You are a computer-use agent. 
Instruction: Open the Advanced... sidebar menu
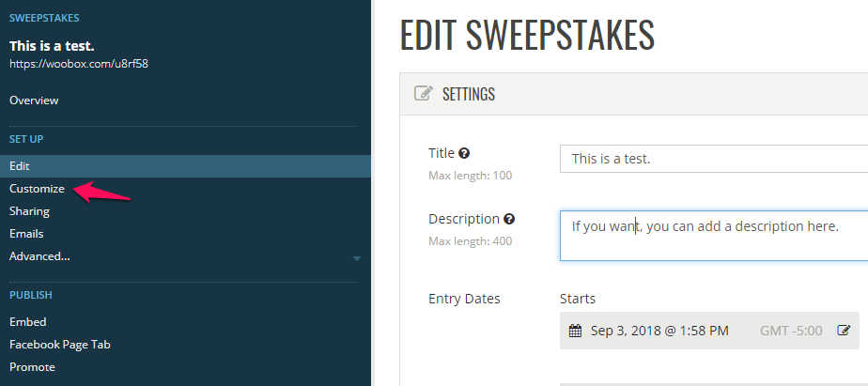click(39, 256)
